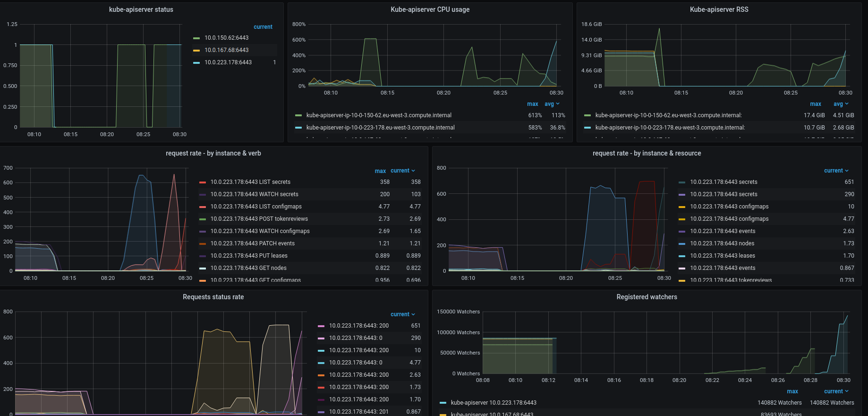Click green color swatch of 10.0.150.62:6443

[196, 38]
